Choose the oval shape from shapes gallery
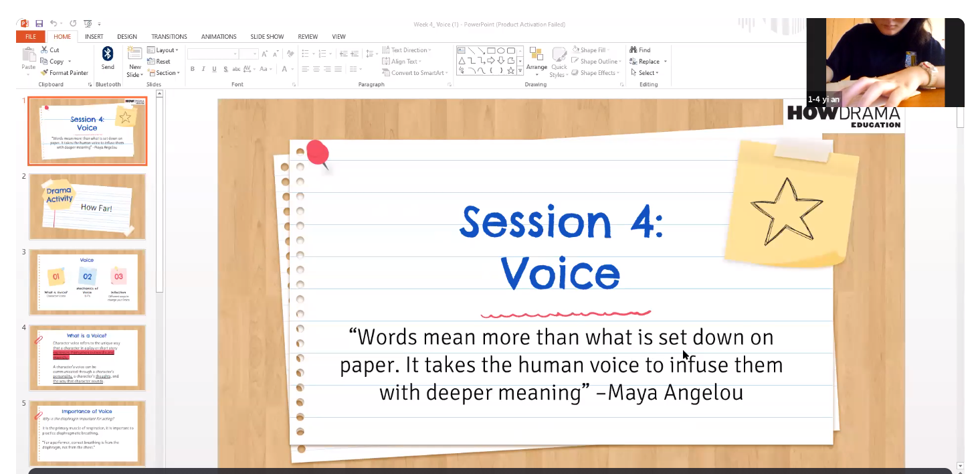Screen dimensions: 980x474 pyautogui.click(x=501, y=50)
